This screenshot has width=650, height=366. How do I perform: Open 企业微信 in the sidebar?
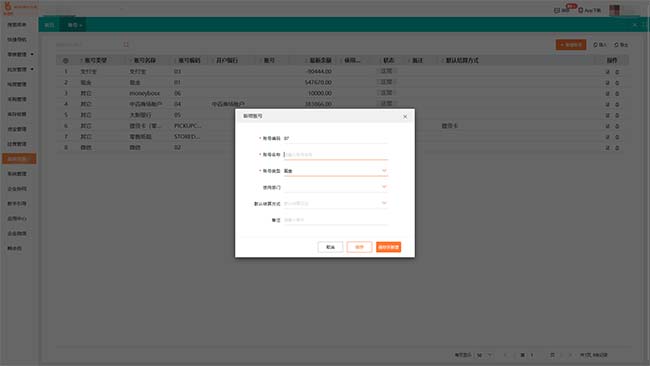[17, 233]
